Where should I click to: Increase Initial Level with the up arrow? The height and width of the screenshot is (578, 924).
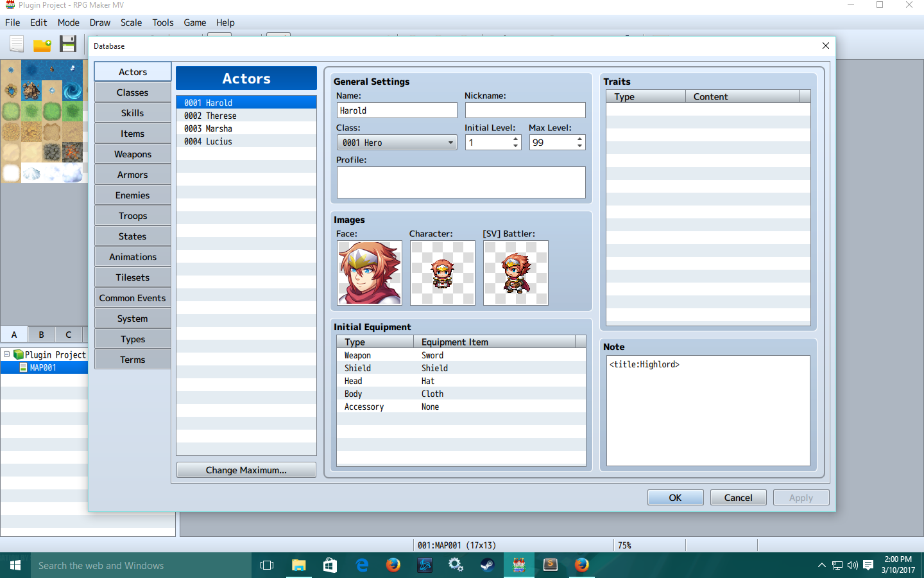(x=514, y=139)
